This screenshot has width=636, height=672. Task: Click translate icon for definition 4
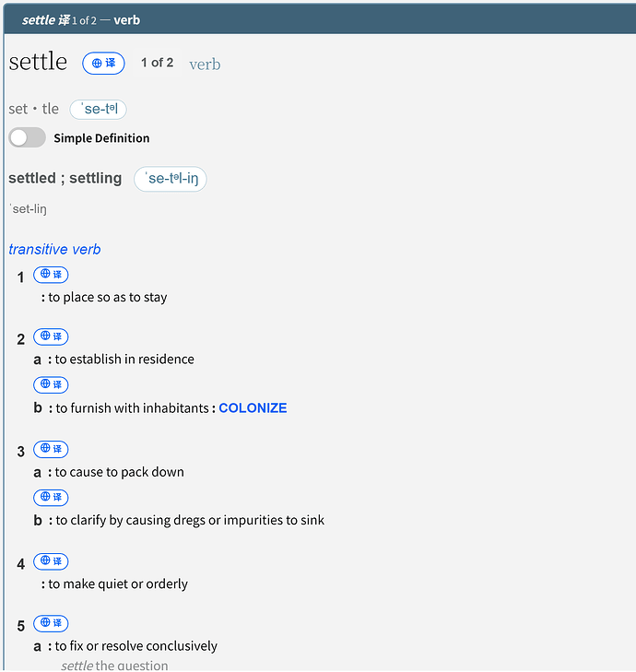pyautogui.click(x=51, y=561)
